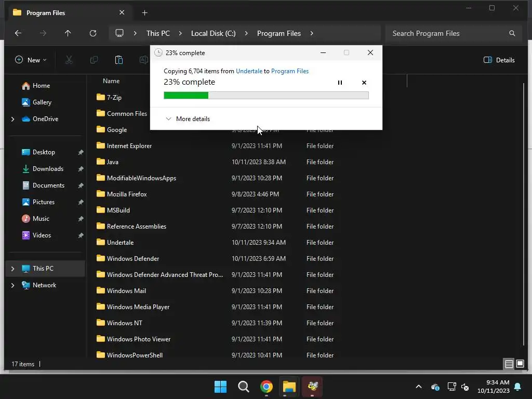The height and width of the screenshot is (399, 532).
Task: Open the notification bell
Action: tap(518, 387)
